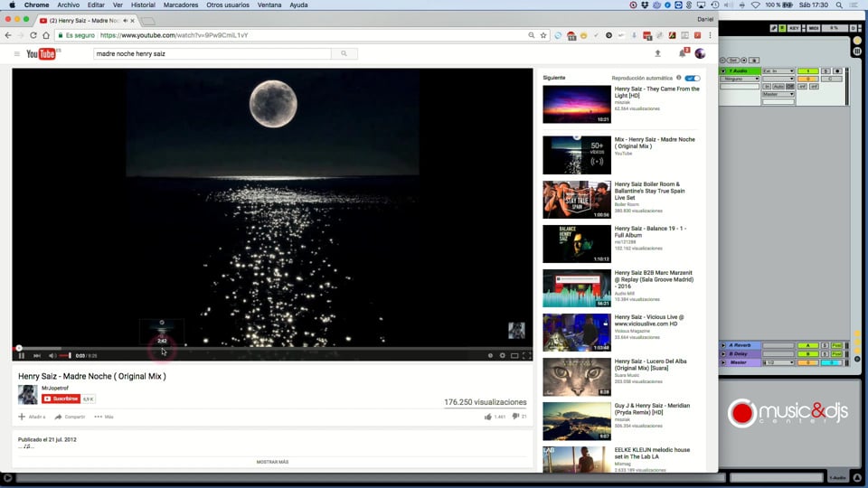This screenshot has width=868, height=488.
Task: Open the YouTube upload icon
Action: point(657,53)
